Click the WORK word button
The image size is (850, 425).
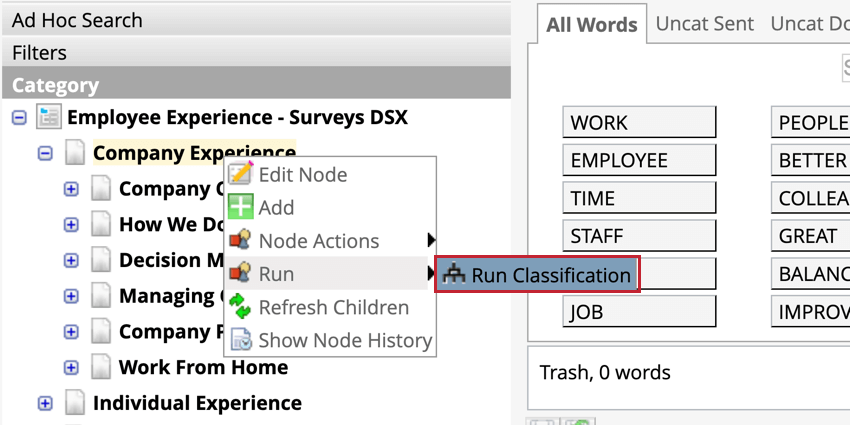tap(639, 123)
